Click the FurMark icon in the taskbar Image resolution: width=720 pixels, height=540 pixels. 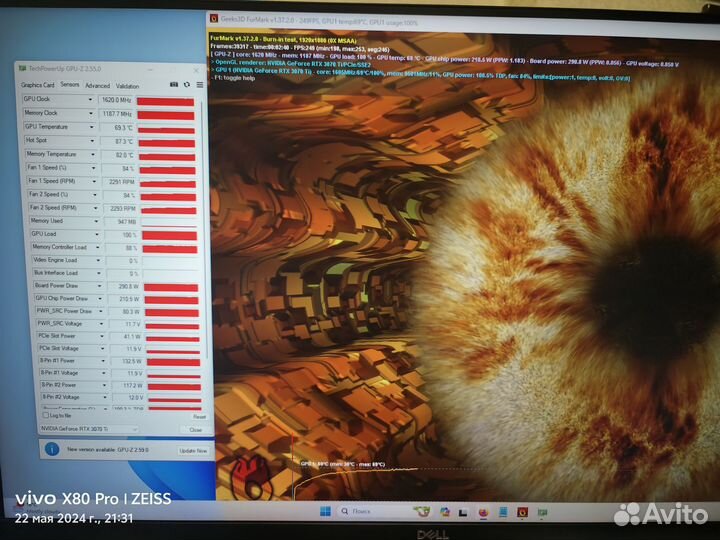click(x=522, y=512)
